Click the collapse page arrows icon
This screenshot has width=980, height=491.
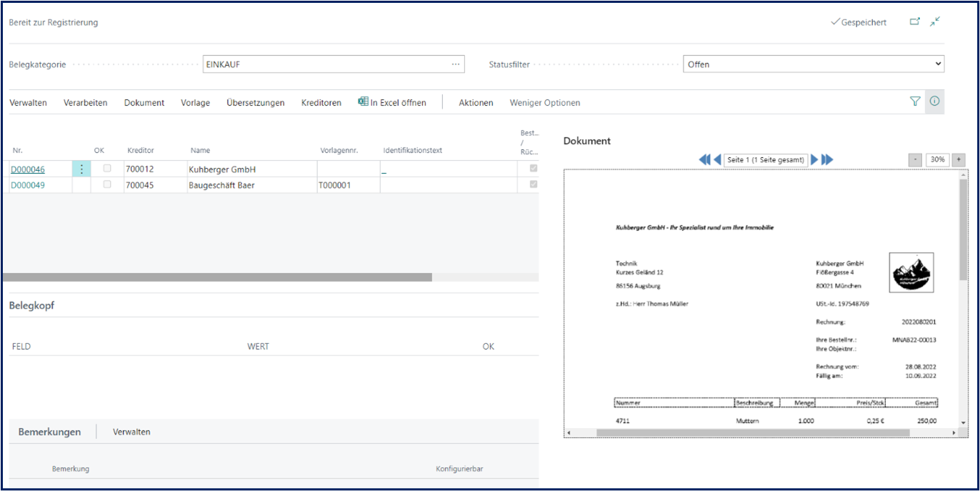935,22
